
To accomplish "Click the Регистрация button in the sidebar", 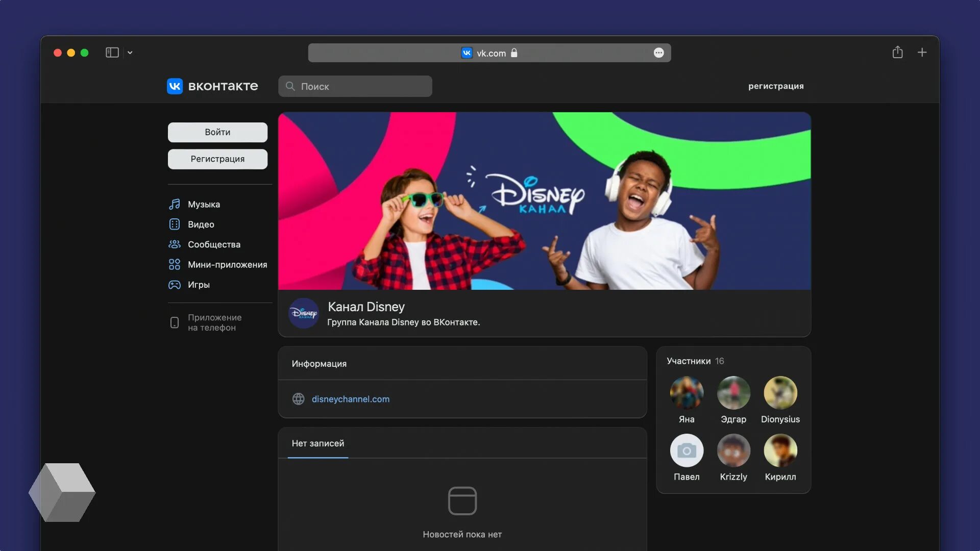I will pos(217,159).
